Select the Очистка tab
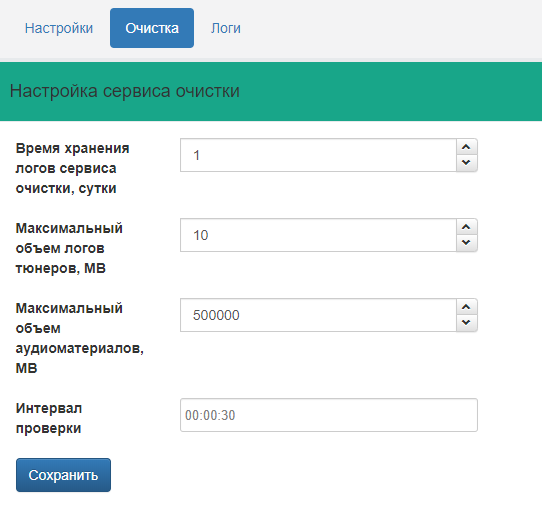 click(x=152, y=28)
